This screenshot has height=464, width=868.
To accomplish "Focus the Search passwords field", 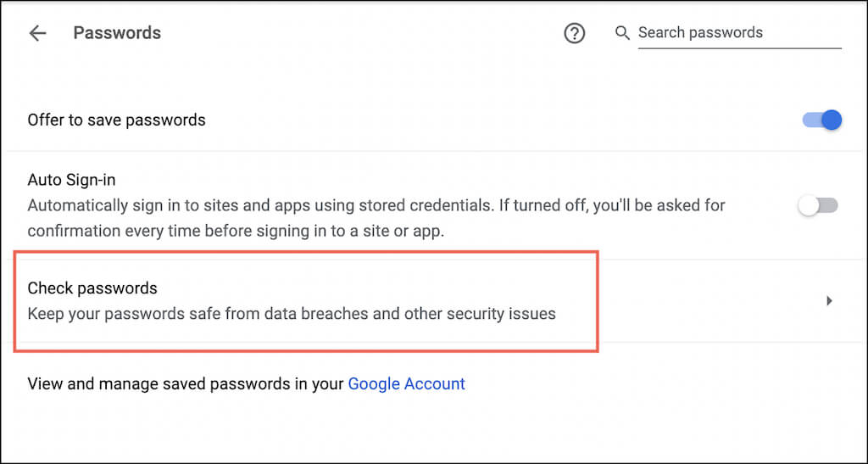I will (737, 33).
